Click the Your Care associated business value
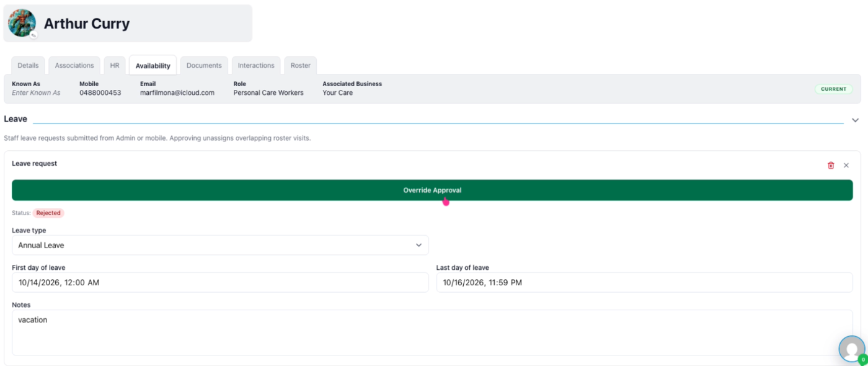Image resolution: width=868 pixels, height=366 pixels. point(337,93)
